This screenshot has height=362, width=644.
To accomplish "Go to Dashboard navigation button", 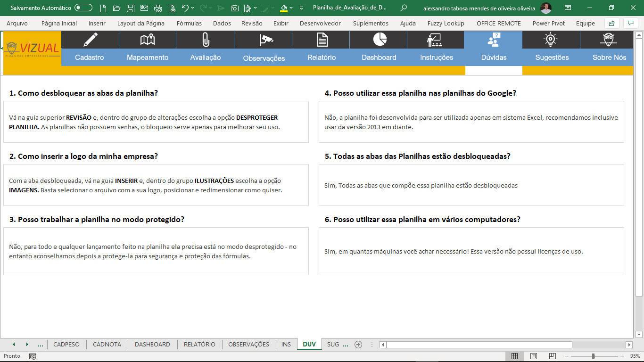I will click(379, 58).
